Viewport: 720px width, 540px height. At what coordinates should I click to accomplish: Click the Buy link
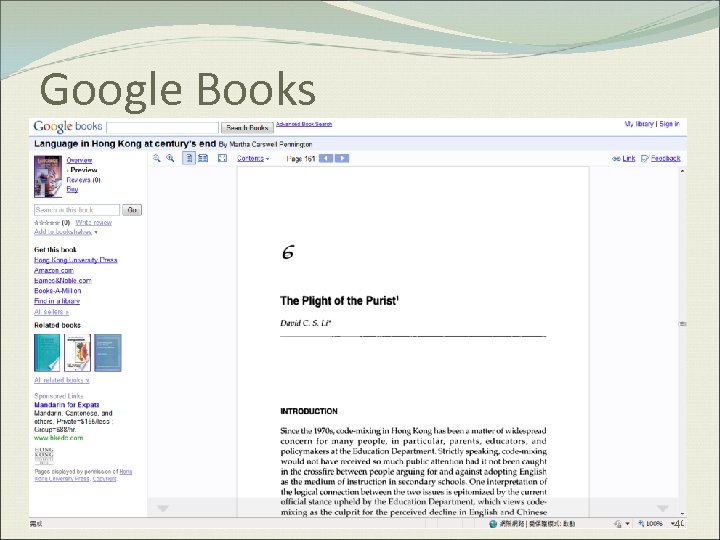click(x=72, y=189)
